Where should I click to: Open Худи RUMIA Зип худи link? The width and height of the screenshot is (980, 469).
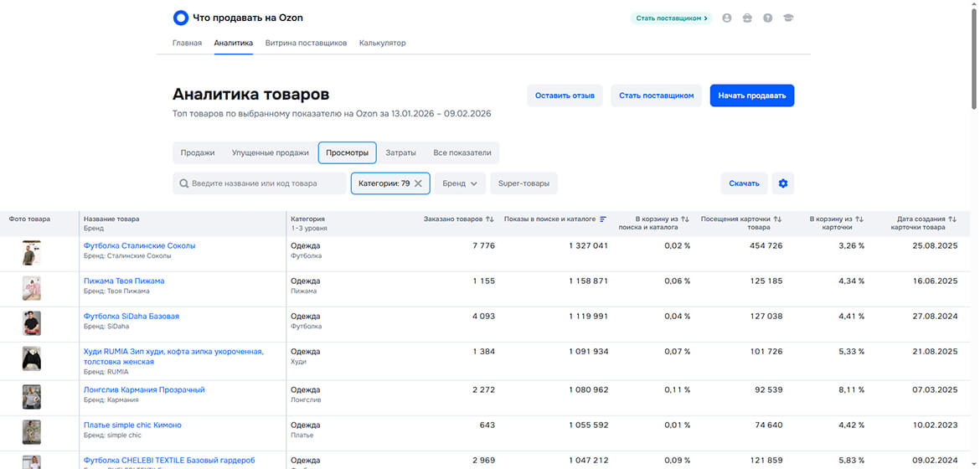click(x=173, y=357)
